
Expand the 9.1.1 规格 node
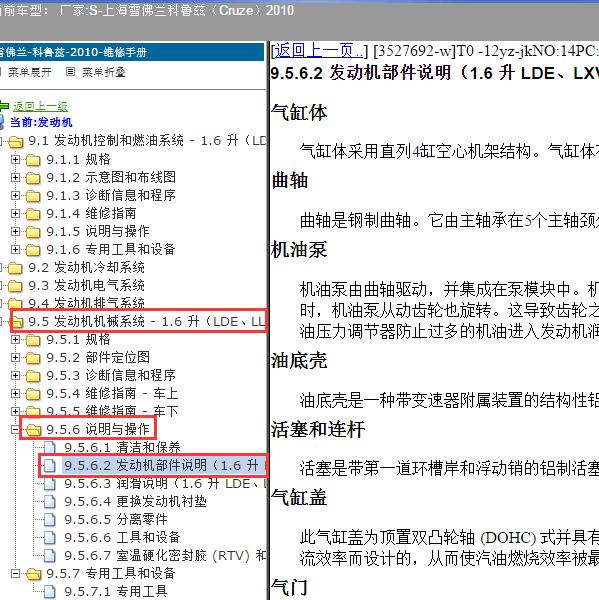pyautogui.click(x=15, y=159)
